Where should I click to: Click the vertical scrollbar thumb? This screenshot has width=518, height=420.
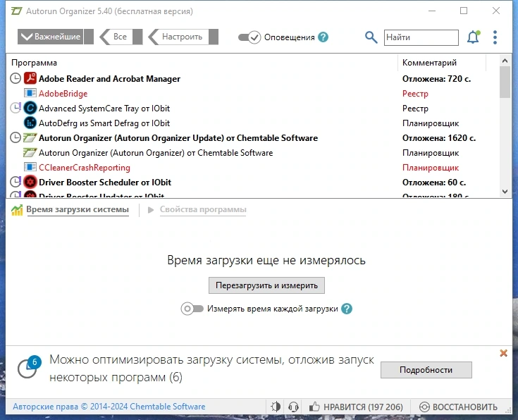[505, 82]
